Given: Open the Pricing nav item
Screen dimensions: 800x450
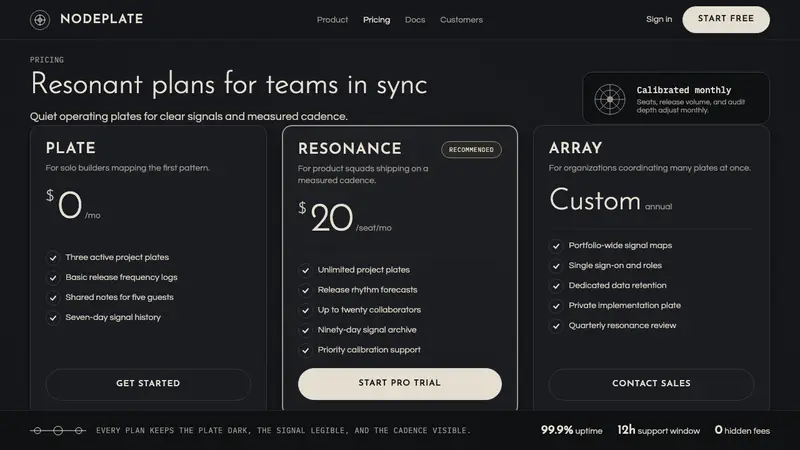Looking at the screenshot, I should [377, 20].
